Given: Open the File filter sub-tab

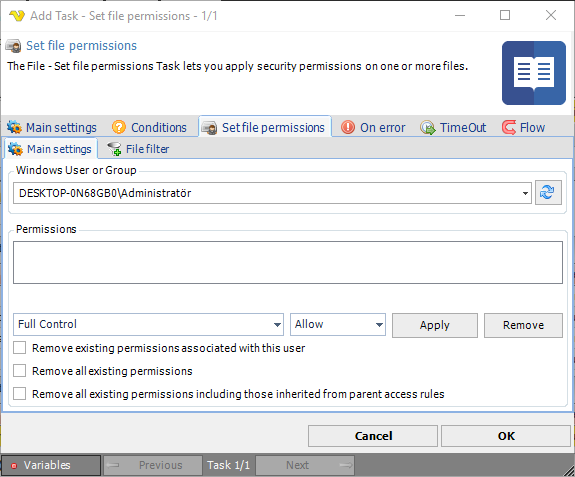Looking at the screenshot, I should tap(138, 149).
